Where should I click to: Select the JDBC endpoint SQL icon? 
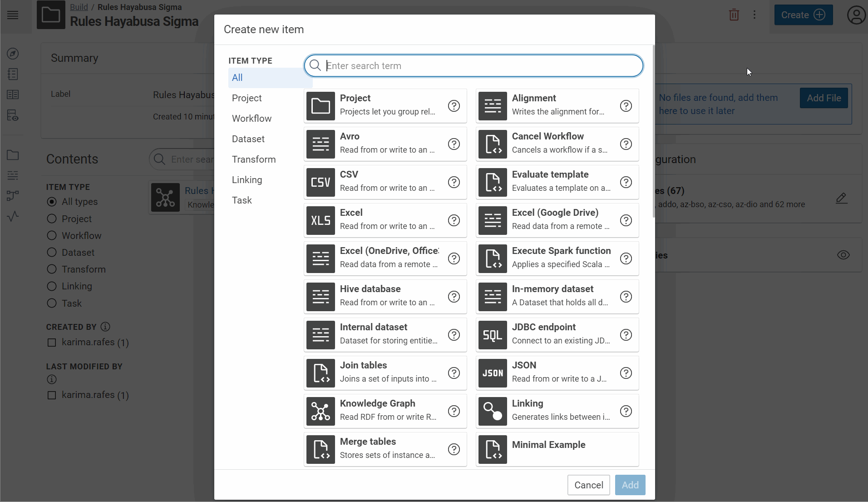[493, 335]
